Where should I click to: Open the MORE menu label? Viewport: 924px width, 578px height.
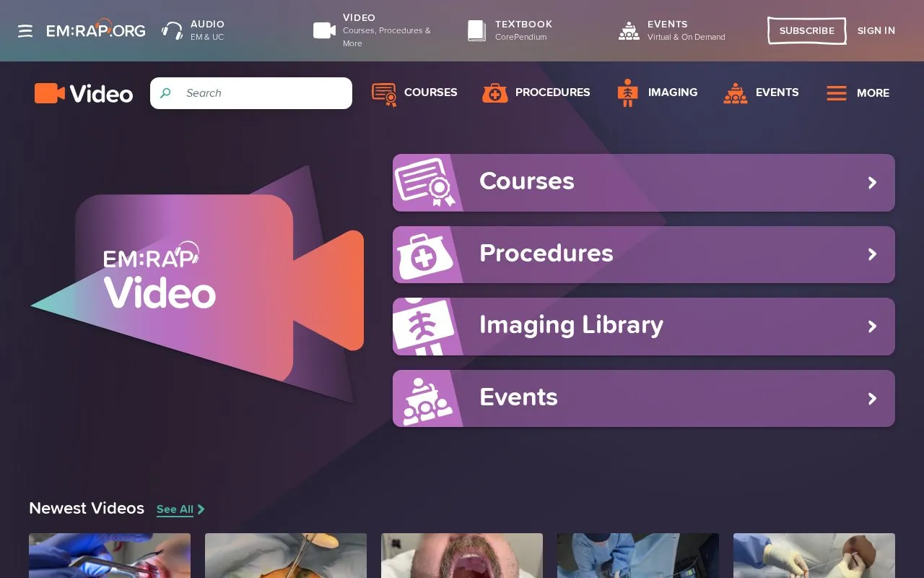click(x=873, y=93)
